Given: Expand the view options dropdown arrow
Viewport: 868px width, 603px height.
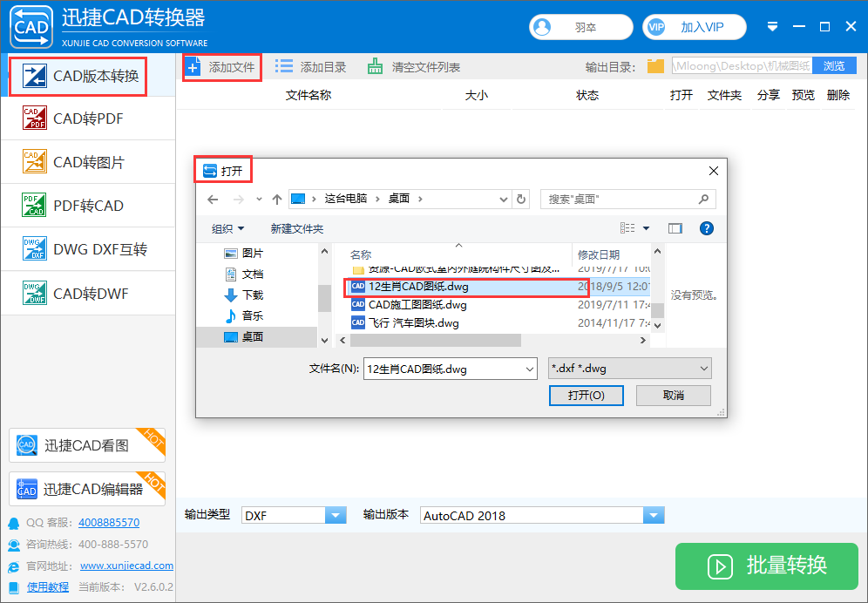Looking at the screenshot, I should pos(646,228).
